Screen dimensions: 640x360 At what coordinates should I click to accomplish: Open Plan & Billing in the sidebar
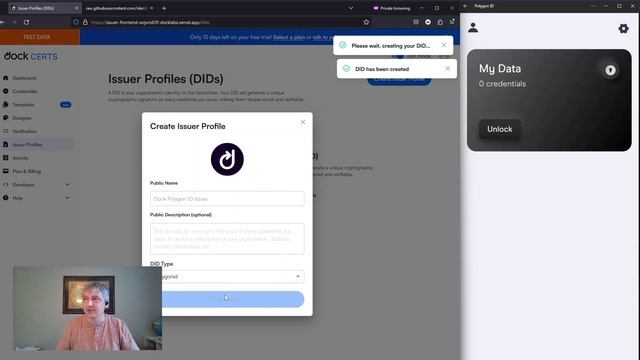pos(26,171)
